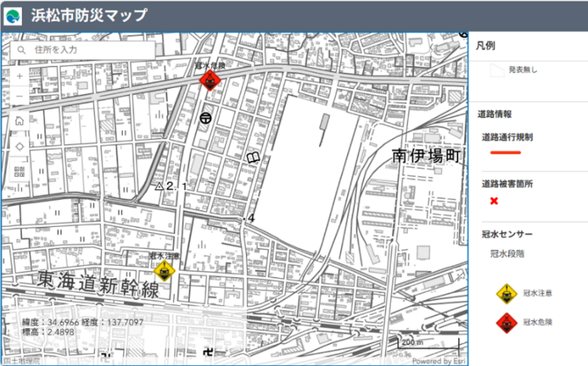This screenshot has height=366, width=588.
Task: Click the Hamamatsu city logo icon
Action: point(13,16)
